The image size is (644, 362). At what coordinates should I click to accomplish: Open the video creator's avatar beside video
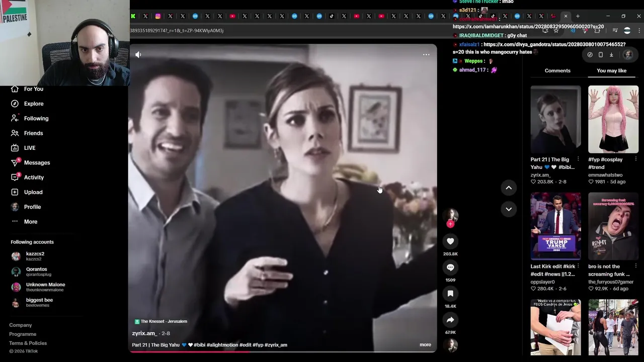click(x=450, y=215)
